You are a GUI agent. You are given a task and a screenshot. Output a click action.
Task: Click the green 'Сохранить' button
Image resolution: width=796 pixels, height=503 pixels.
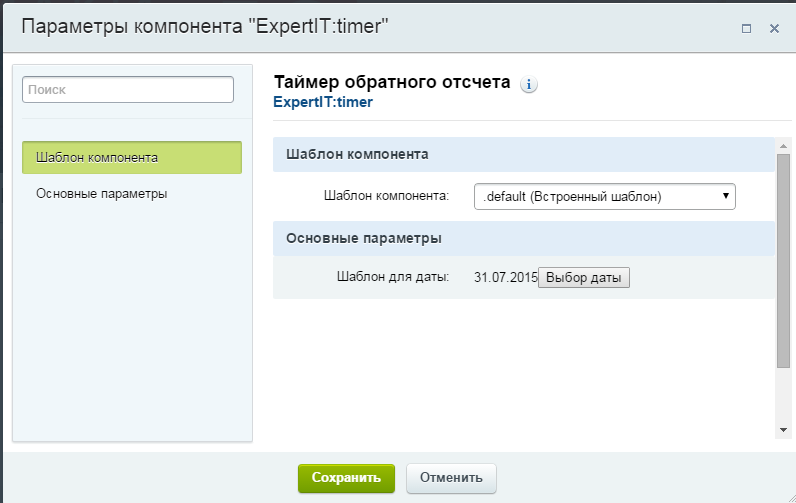coord(346,478)
